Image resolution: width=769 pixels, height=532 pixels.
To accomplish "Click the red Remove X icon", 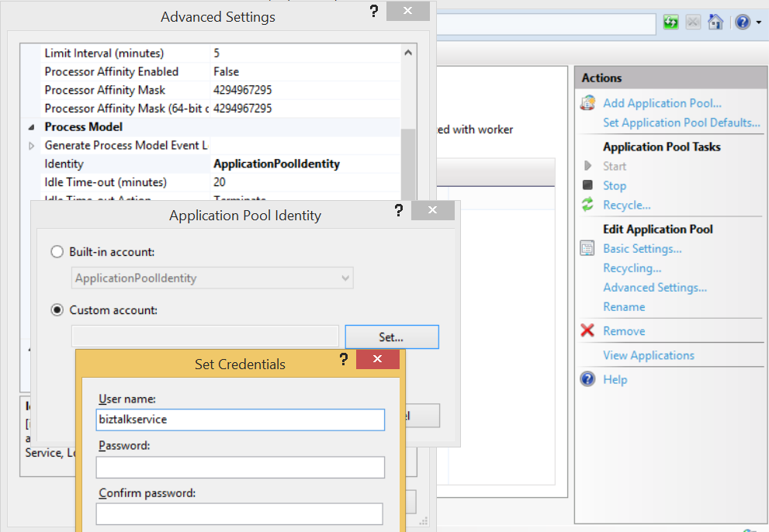I will pos(587,330).
